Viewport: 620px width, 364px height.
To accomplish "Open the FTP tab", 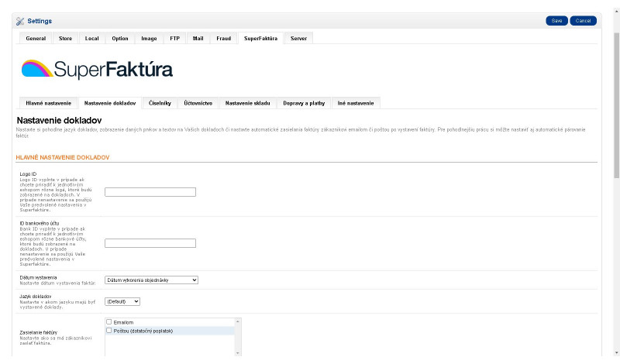I will (x=174, y=39).
